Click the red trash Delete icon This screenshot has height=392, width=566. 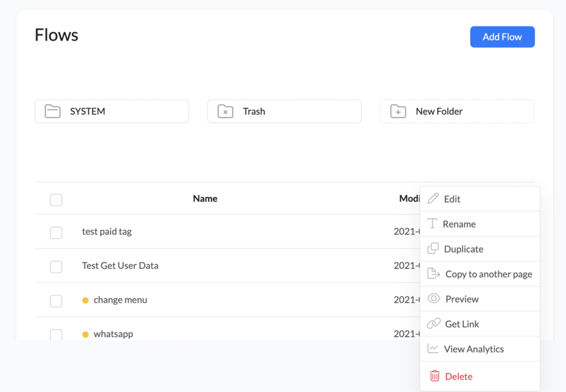tap(434, 376)
